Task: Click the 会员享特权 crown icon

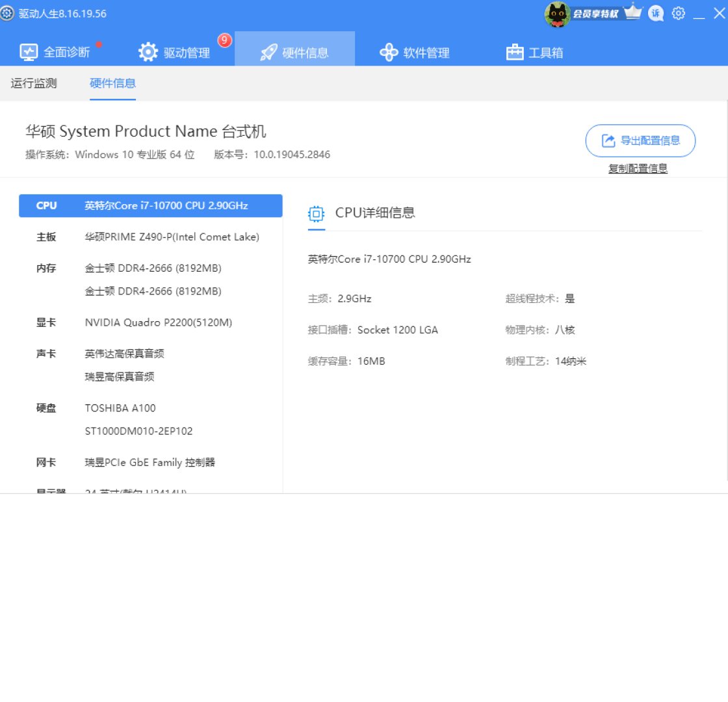Action: [633, 12]
